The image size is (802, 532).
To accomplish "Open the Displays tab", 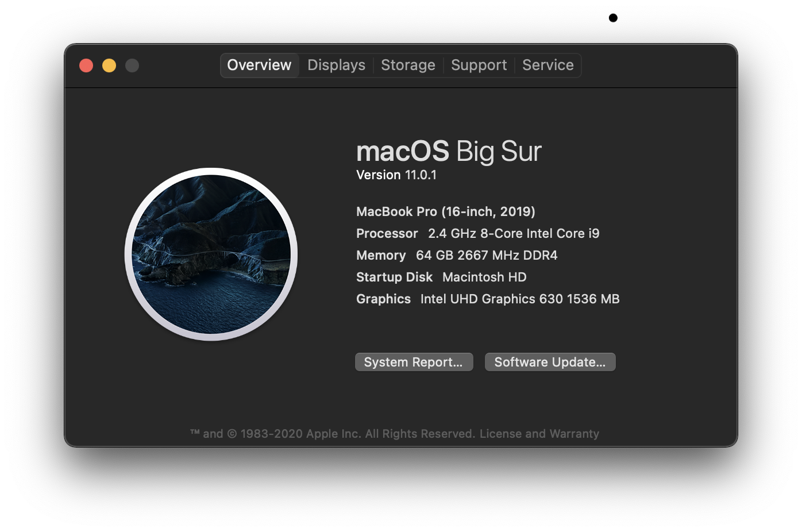I will [x=336, y=65].
